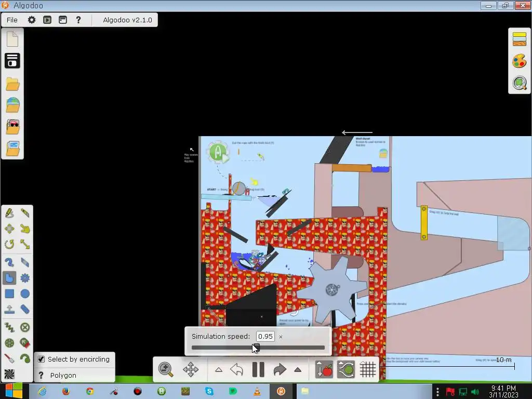Select the Plane tool
This screenshot has width=532, height=399.
9,309
